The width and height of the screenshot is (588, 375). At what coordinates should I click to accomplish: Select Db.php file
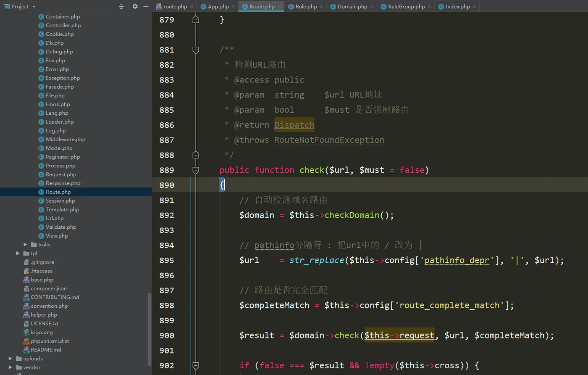point(55,43)
